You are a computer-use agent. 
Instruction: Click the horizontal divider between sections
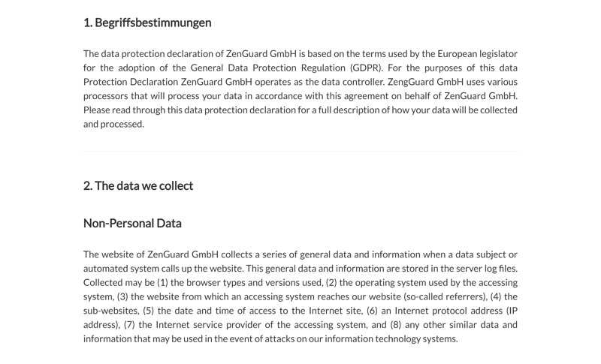pyautogui.click(x=300, y=152)
